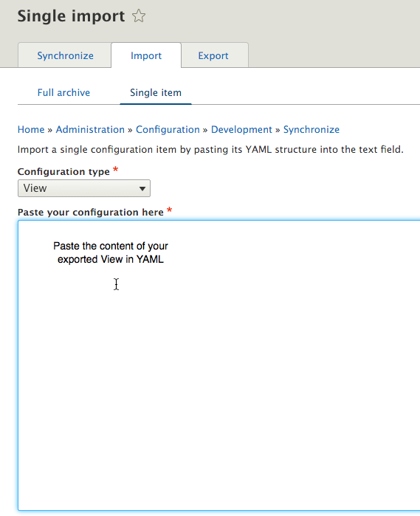Select the Import tab
The height and width of the screenshot is (516, 420).
click(146, 55)
